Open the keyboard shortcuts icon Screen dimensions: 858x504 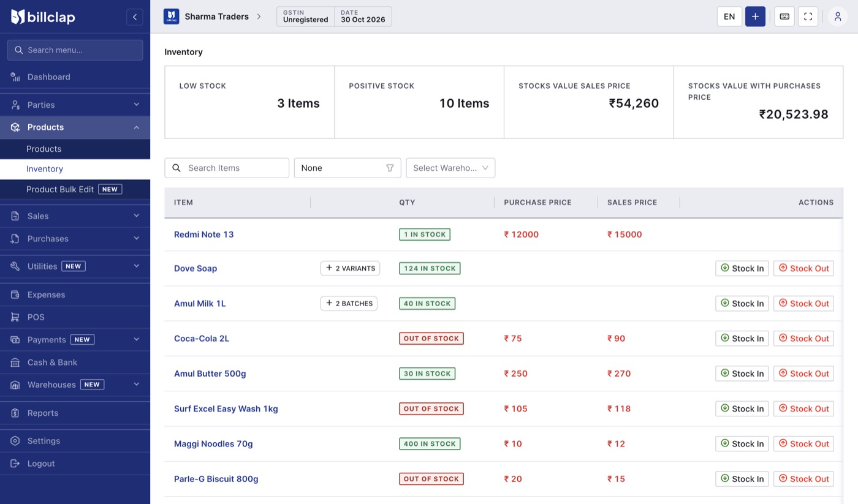coord(784,17)
